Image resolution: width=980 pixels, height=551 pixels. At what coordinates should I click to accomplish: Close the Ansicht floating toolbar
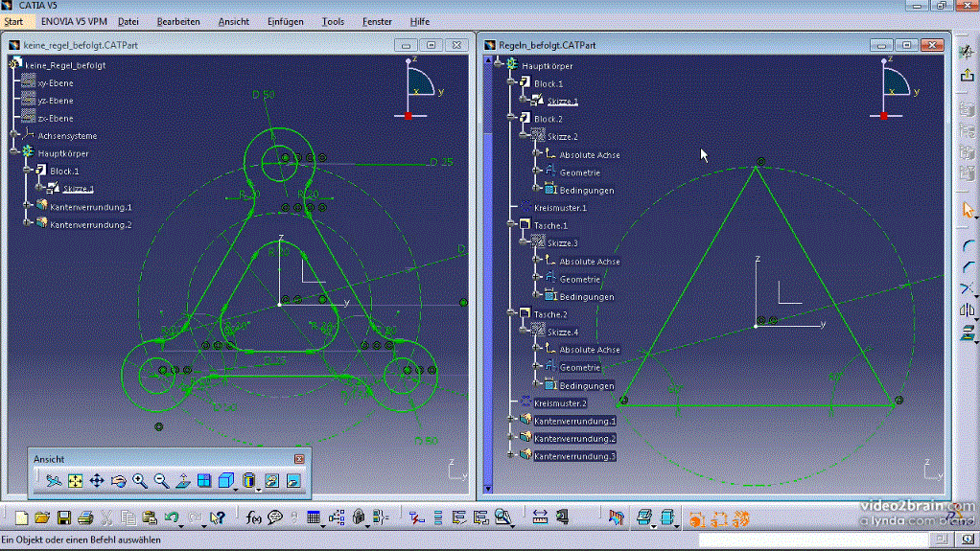[299, 459]
